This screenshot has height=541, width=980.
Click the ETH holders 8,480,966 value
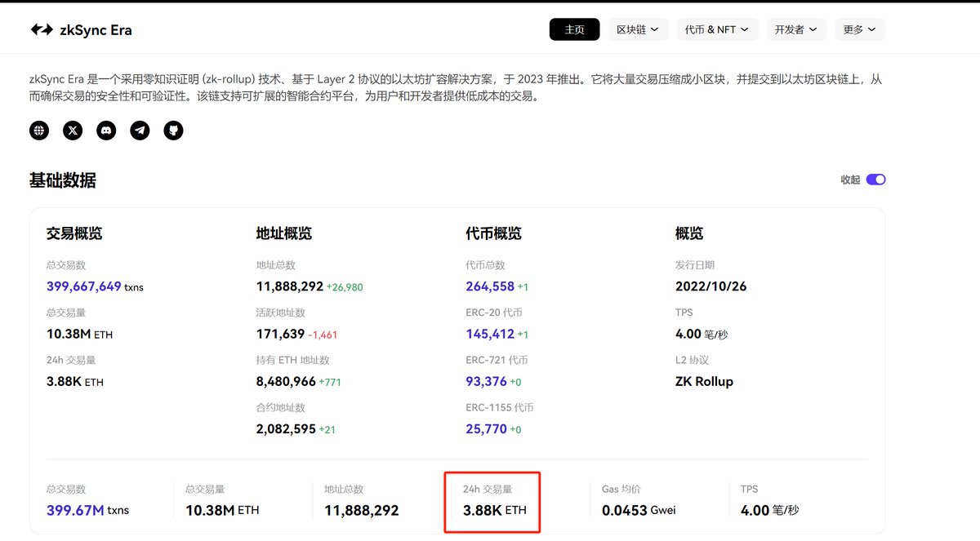pos(286,381)
